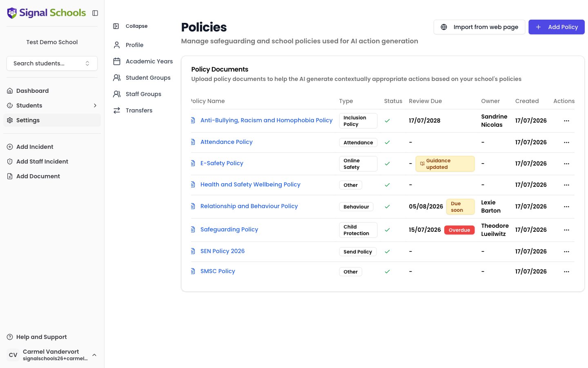Click the Guidance updated badge
The height and width of the screenshot is (368, 588).
click(445, 164)
